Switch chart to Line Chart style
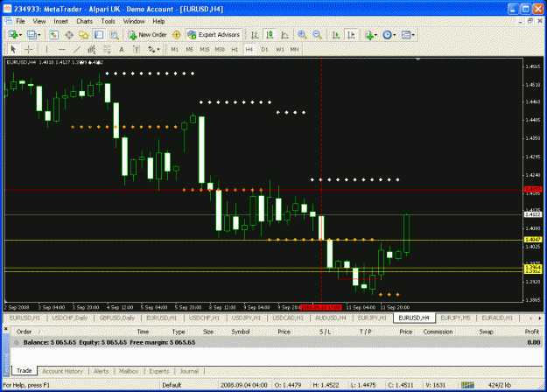The image size is (547, 392). [x=285, y=35]
